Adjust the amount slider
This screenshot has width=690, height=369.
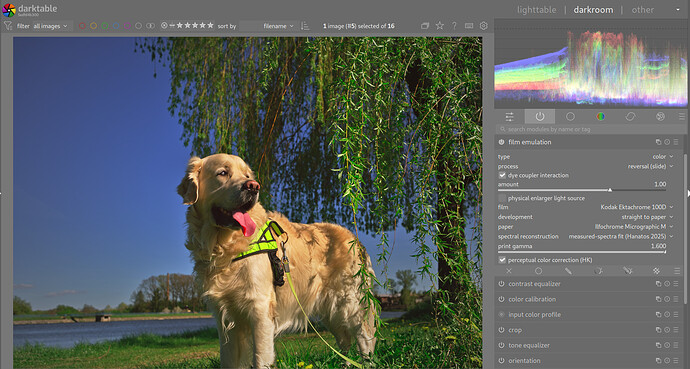point(582,190)
